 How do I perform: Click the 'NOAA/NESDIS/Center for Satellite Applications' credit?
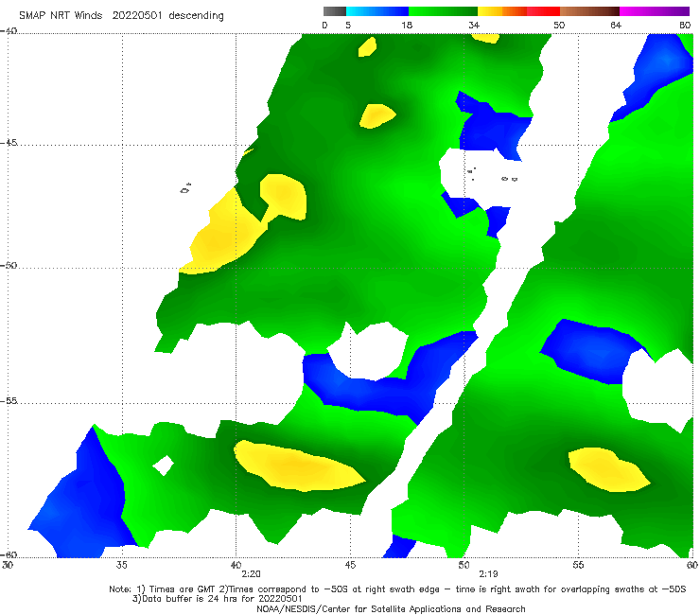(x=391, y=608)
